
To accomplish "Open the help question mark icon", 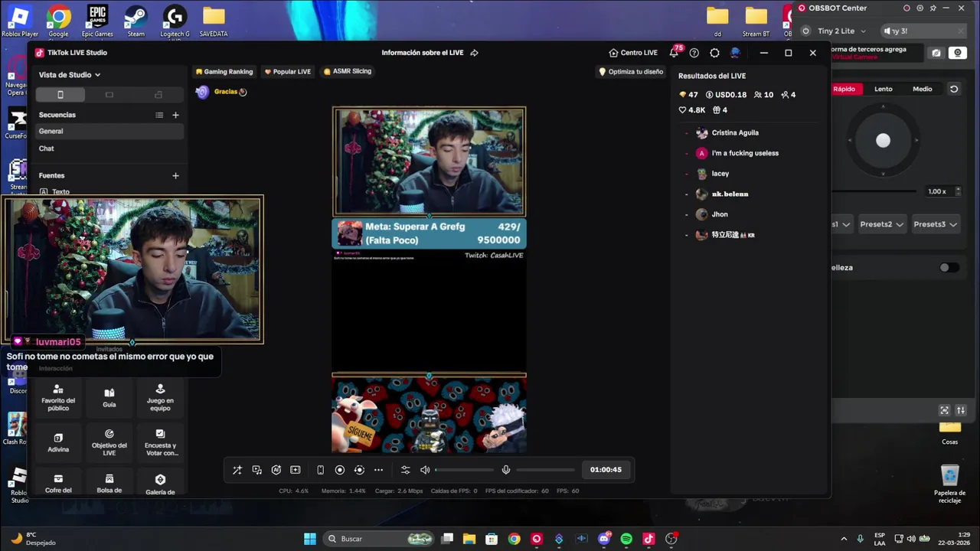I will 694,53.
